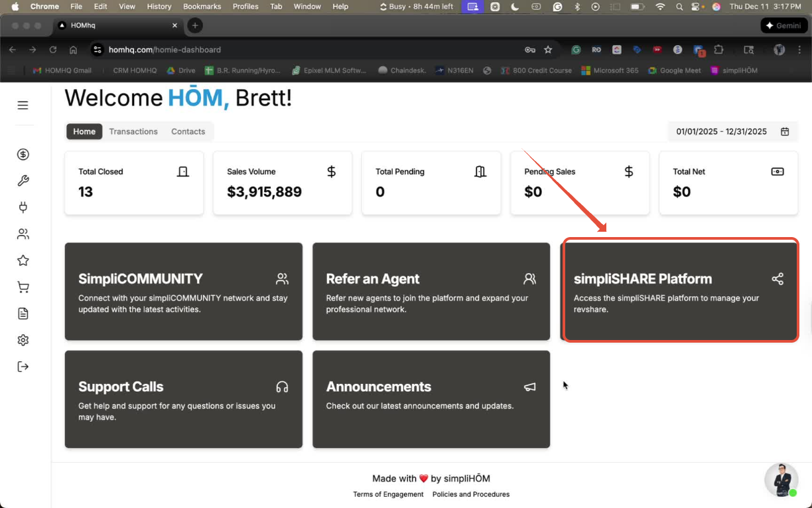The width and height of the screenshot is (812, 508).
Task: Open the History menu in menu bar
Action: tap(159, 7)
